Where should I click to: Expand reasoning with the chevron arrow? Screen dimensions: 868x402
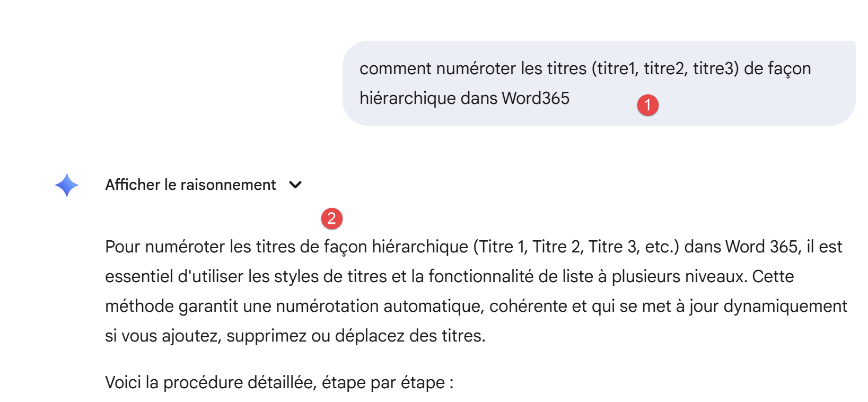pyautogui.click(x=295, y=185)
